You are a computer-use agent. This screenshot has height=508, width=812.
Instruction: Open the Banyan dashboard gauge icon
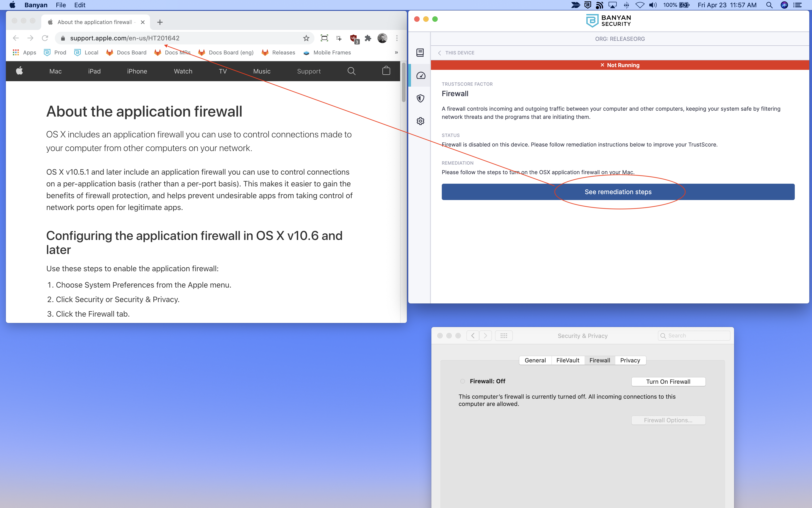[420, 76]
